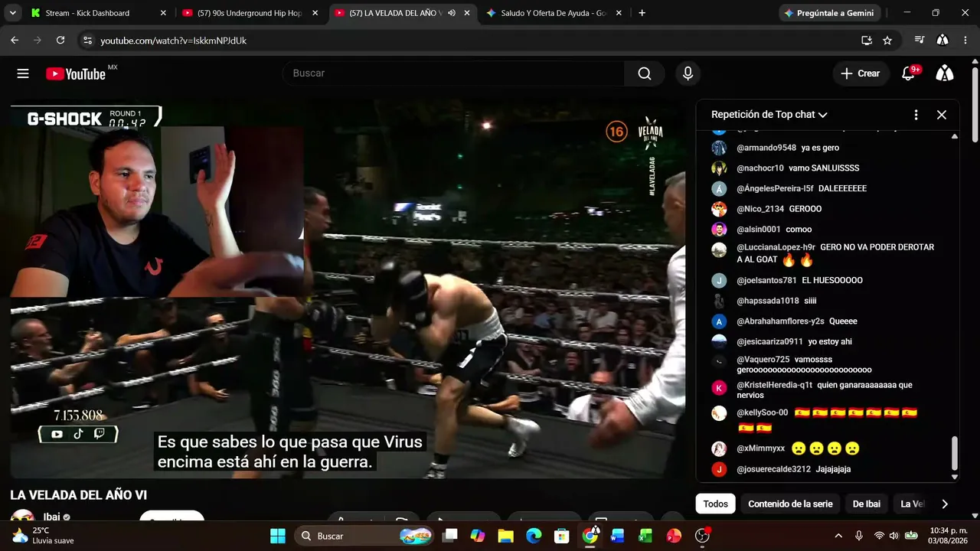Go to the YouTube home logo

pos(76,73)
